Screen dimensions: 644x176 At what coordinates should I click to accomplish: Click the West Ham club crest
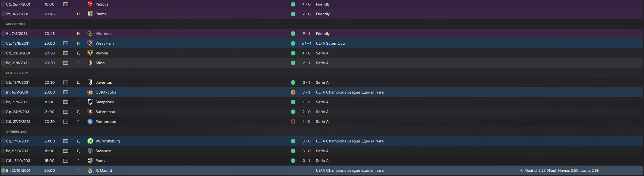pyautogui.click(x=90, y=43)
